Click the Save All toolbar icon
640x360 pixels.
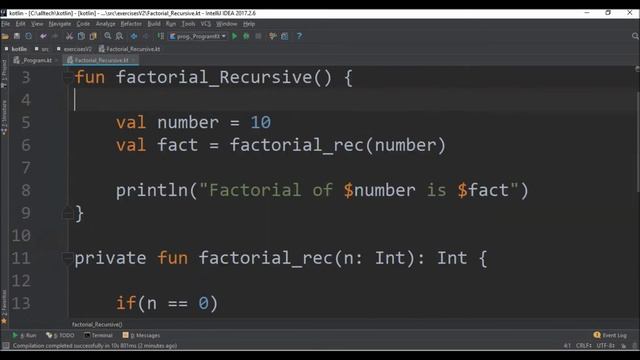pos(17,36)
